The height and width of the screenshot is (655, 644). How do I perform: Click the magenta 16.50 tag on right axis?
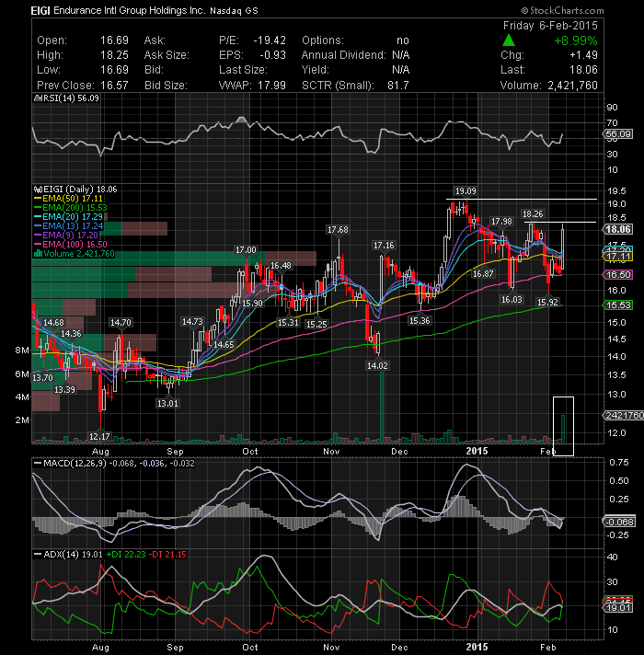click(x=618, y=274)
